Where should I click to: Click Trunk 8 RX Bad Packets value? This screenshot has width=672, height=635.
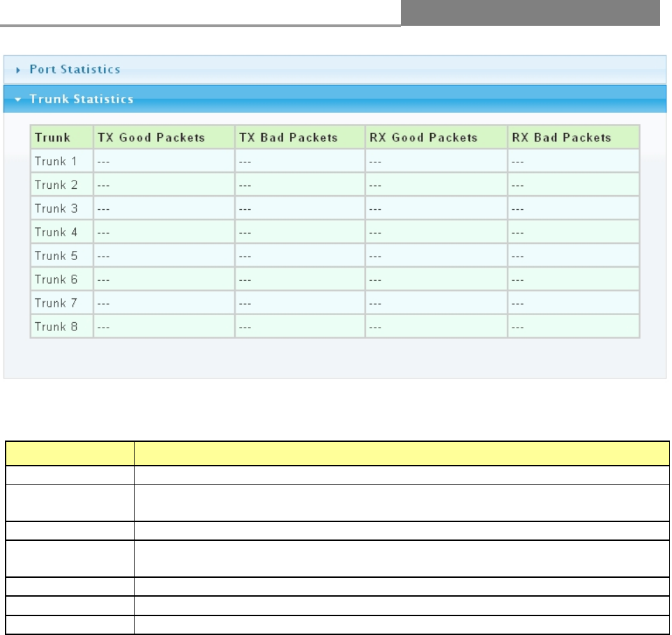coord(574,326)
